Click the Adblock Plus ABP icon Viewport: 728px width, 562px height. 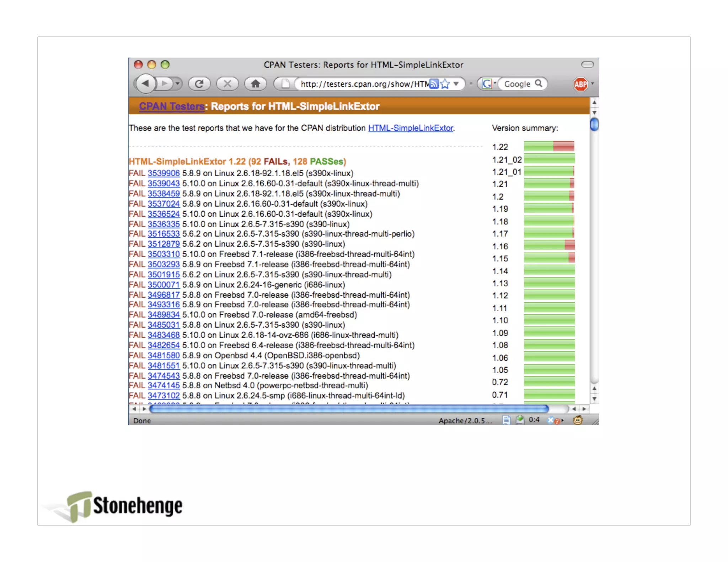[x=580, y=84]
